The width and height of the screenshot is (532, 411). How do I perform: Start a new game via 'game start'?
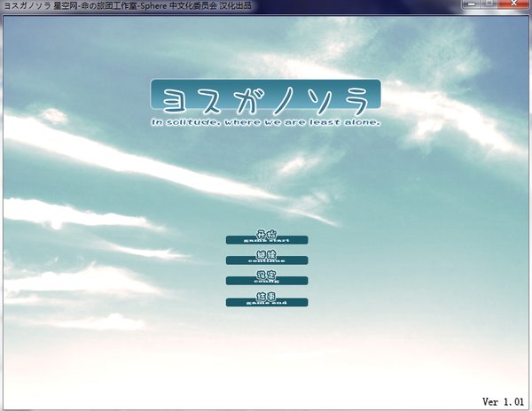[x=267, y=240]
